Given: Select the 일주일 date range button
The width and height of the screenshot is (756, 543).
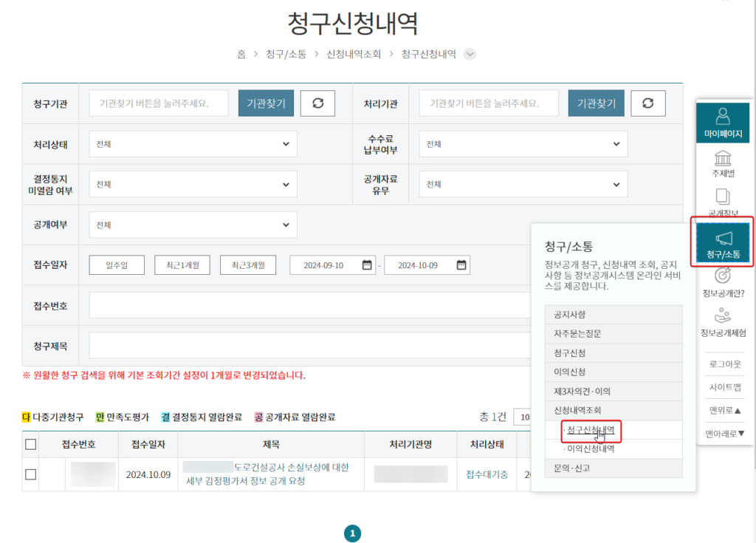Looking at the screenshot, I should [x=117, y=265].
